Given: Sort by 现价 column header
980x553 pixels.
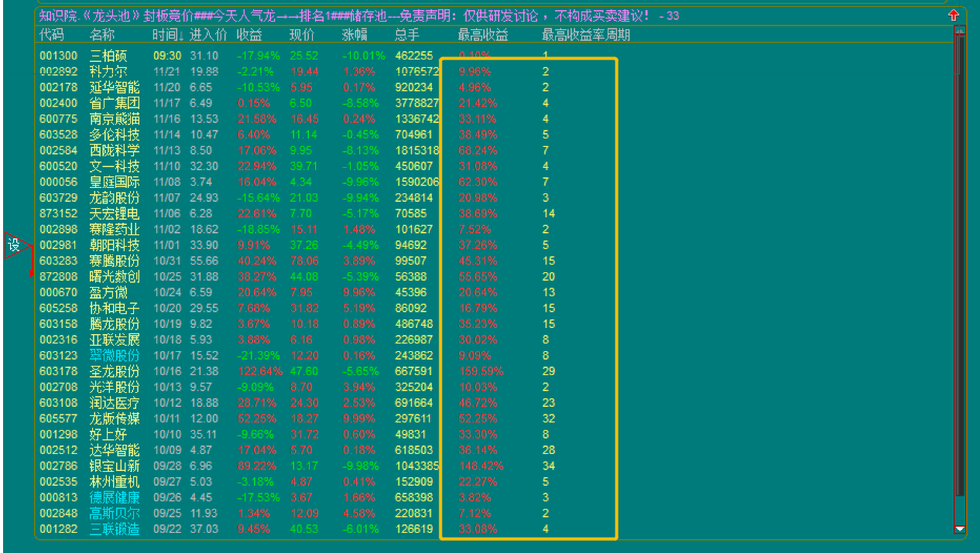Looking at the screenshot, I should point(302,35).
